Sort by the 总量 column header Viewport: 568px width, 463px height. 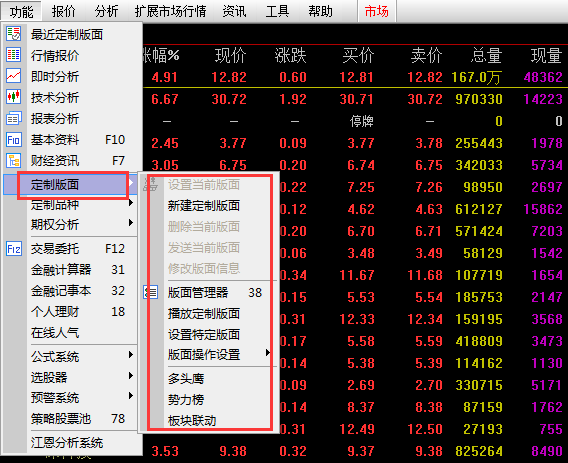pyautogui.click(x=486, y=56)
